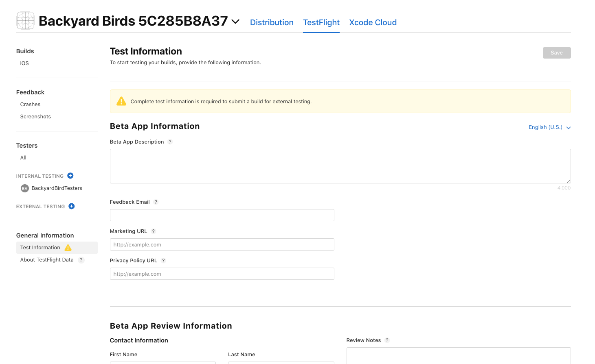Click the 'General Information' sidebar heading
The width and height of the screenshot is (595, 364).
45,235
